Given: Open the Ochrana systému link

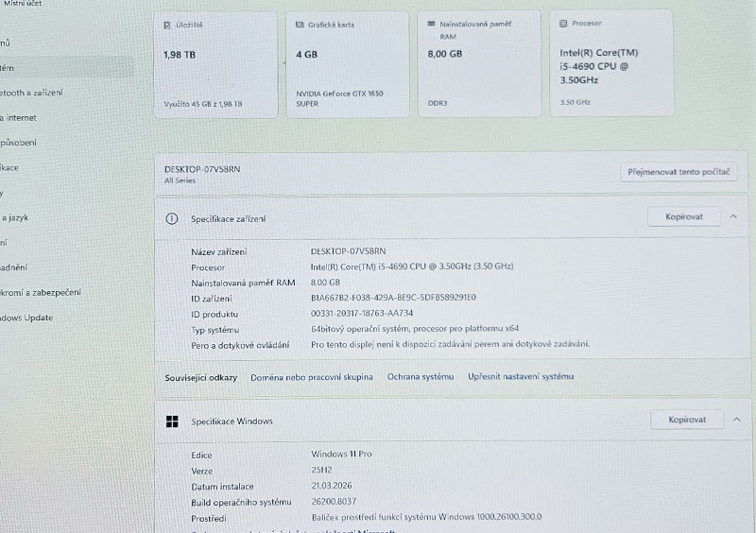Looking at the screenshot, I should (421, 377).
